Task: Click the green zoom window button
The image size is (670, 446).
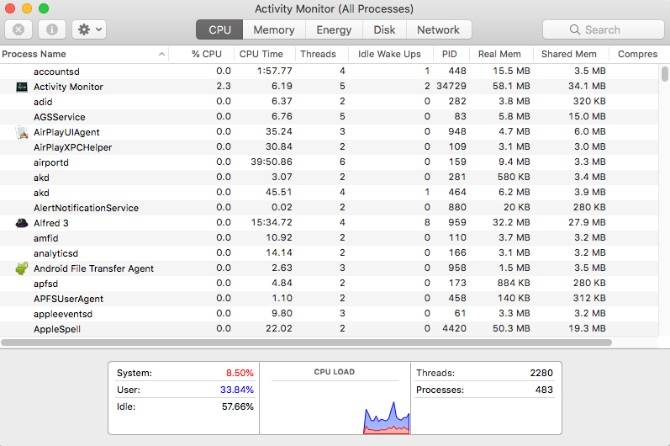Action: 44,8
